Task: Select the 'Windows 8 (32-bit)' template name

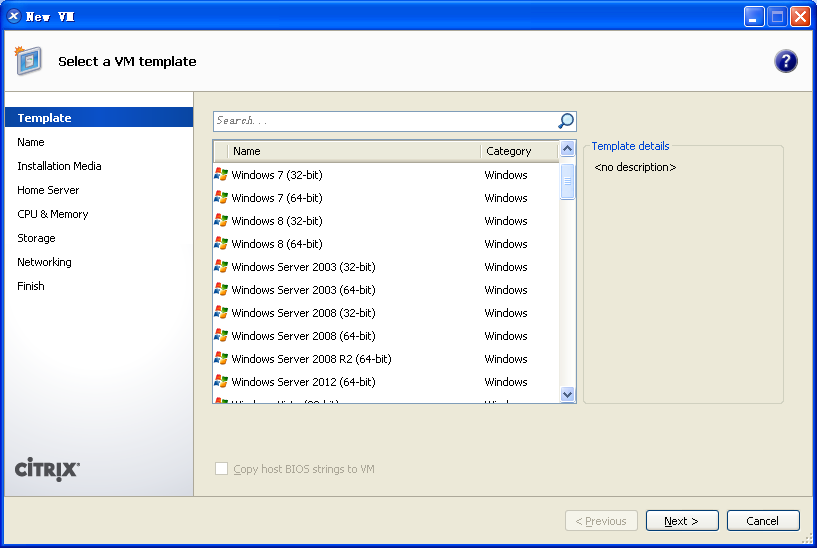Action: pyautogui.click(x=277, y=220)
